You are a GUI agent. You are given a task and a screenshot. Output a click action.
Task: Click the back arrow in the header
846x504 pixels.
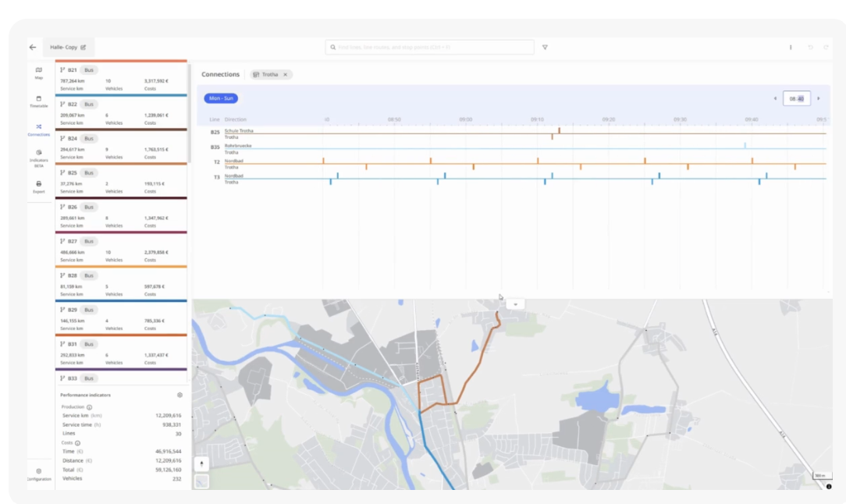(x=33, y=48)
